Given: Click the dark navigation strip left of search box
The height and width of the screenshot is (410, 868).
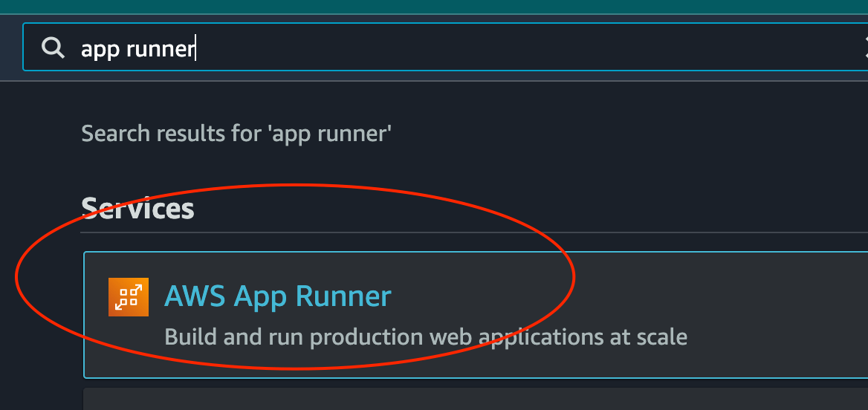Looking at the screenshot, I should pyautogui.click(x=10, y=47).
